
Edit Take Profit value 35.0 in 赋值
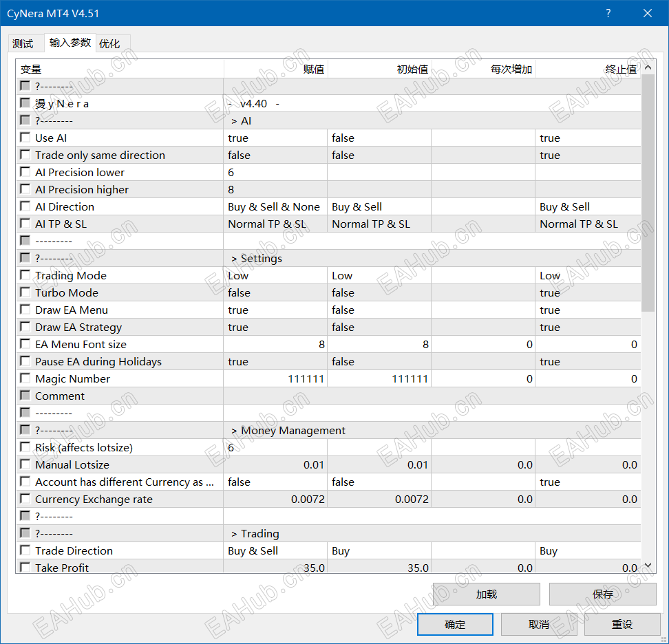[x=275, y=568]
